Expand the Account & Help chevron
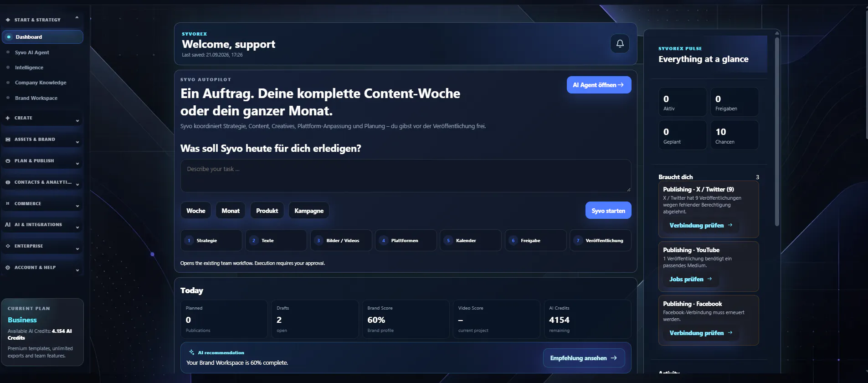 click(77, 270)
